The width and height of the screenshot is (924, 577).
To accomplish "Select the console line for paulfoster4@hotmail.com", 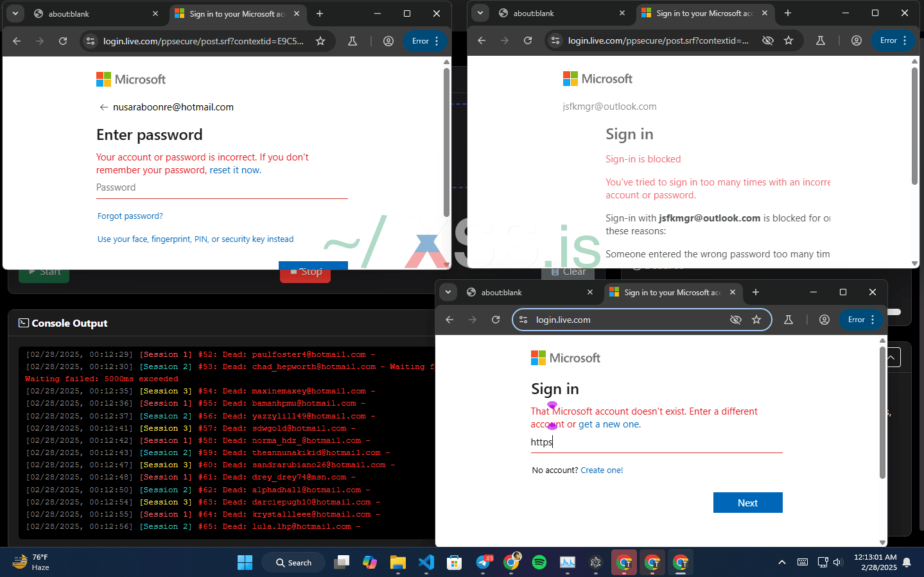I will coord(200,354).
